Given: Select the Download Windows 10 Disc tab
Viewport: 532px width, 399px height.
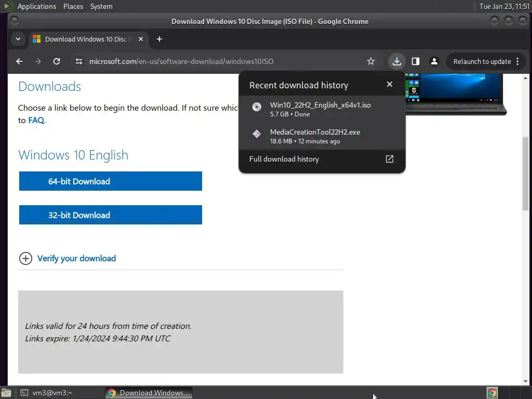Looking at the screenshot, I should coord(88,39).
